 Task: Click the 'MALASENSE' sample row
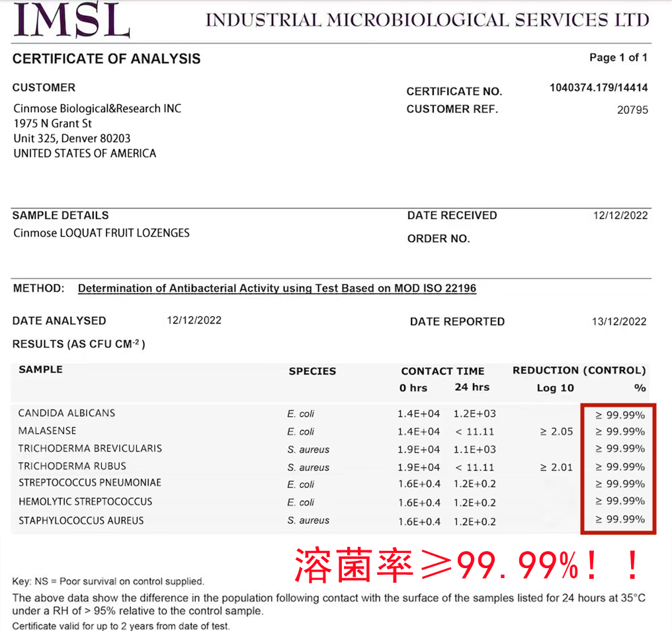(x=329, y=431)
